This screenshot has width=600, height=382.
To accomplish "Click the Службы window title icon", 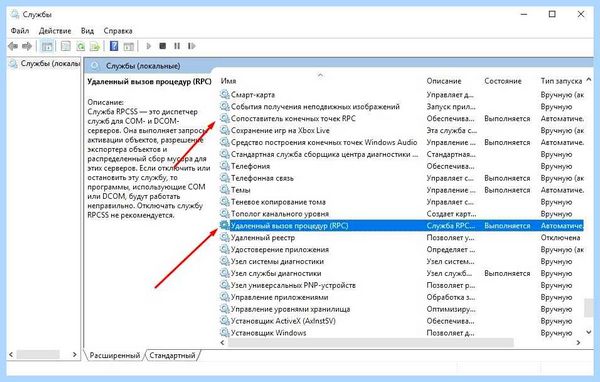I will pos(15,15).
